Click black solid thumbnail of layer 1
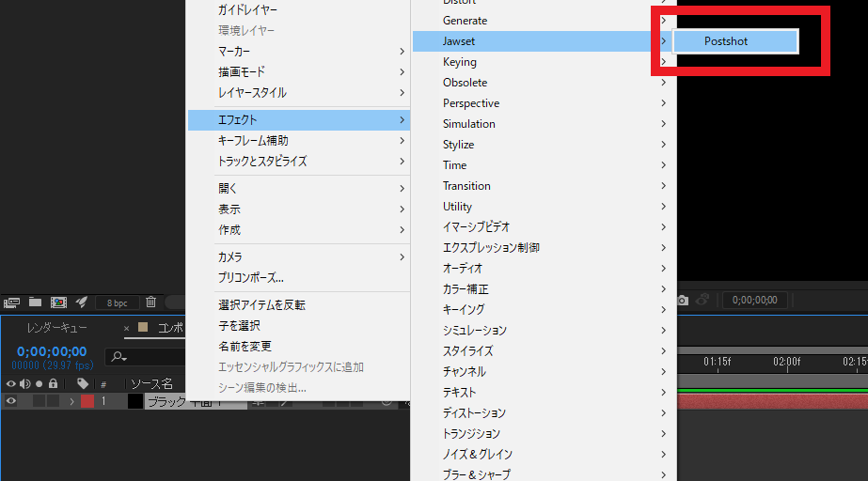Screen dimensions: 868x481 pyautogui.click(x=135, y=401)
